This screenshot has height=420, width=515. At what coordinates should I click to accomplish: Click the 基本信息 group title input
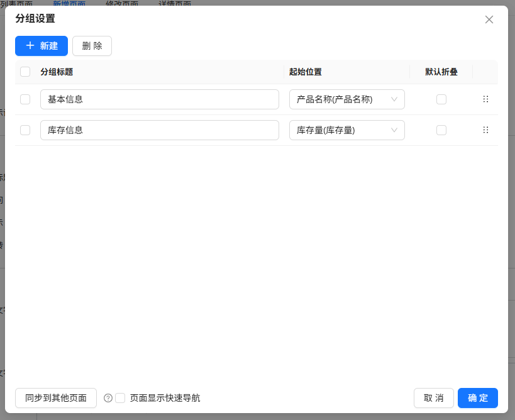[160, 99]
